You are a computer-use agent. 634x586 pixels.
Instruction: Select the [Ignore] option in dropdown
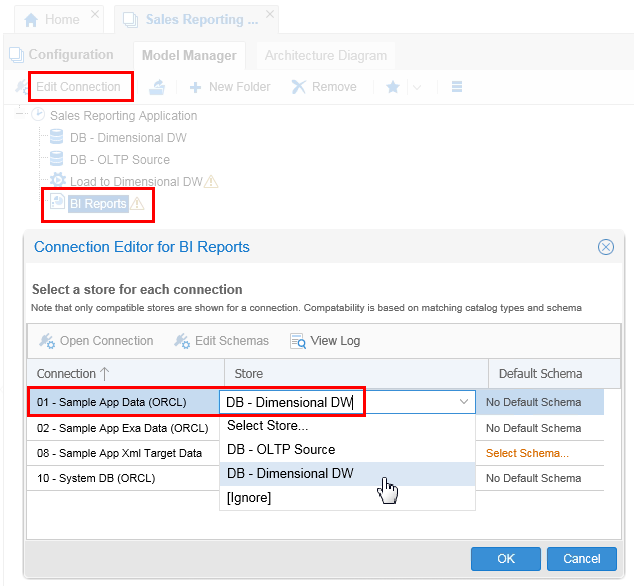coord(249,498)
